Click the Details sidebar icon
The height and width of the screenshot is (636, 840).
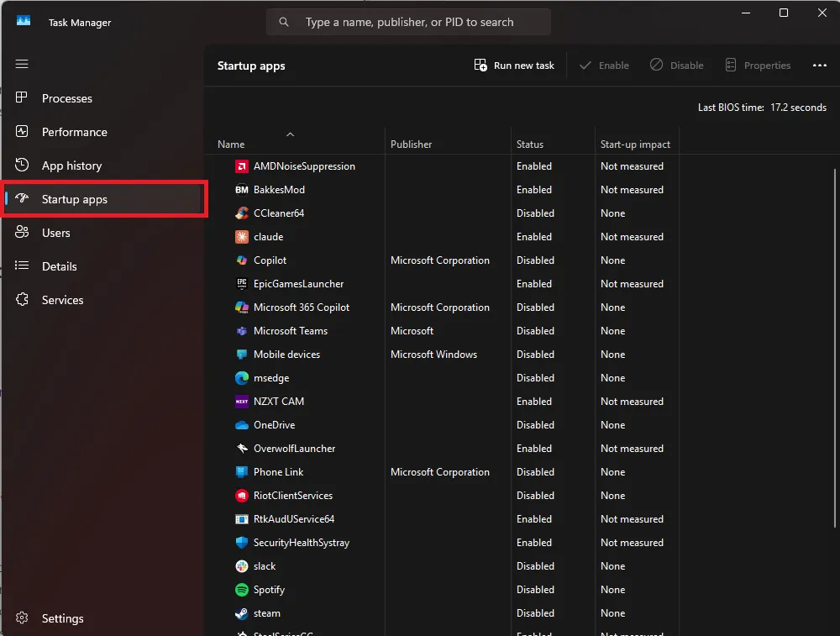(x=21, y=266)
